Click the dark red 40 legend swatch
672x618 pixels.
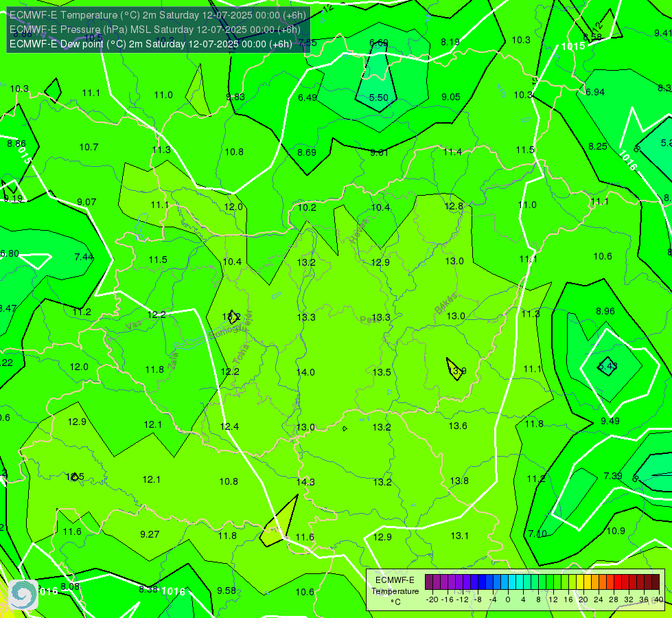click(x=656, y=582)
